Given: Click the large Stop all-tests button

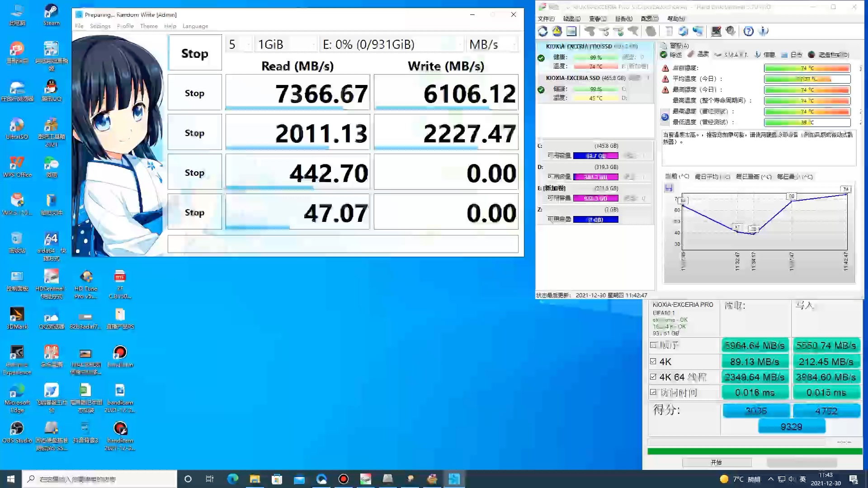Looking at the screenshot, I should click(x=195, y=53).
